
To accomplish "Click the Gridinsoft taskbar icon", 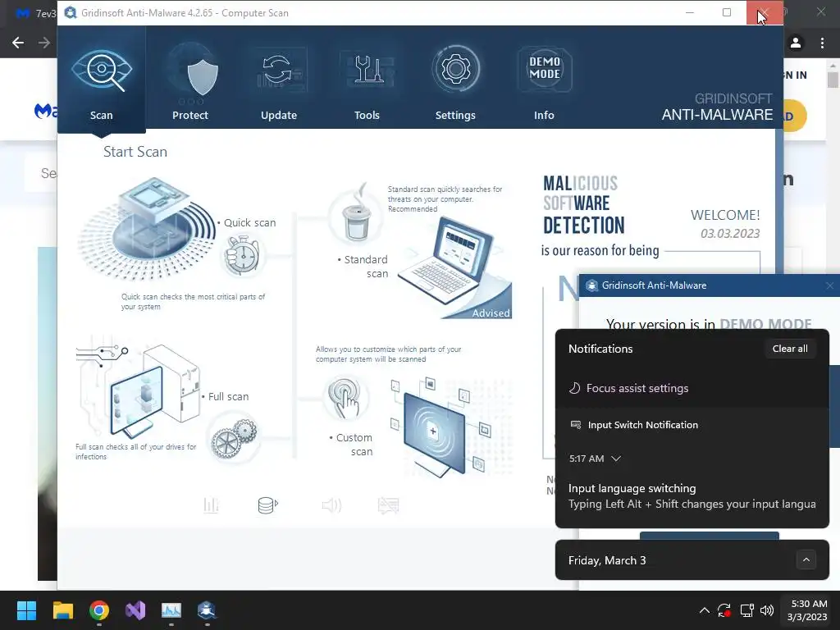I will [x=207, y=610].
